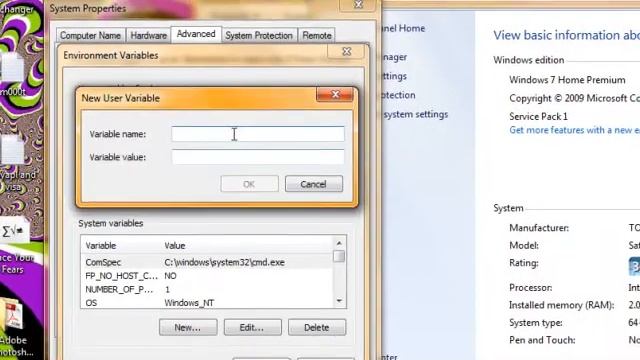Click the Windows_NT value cell

(189, 303)
